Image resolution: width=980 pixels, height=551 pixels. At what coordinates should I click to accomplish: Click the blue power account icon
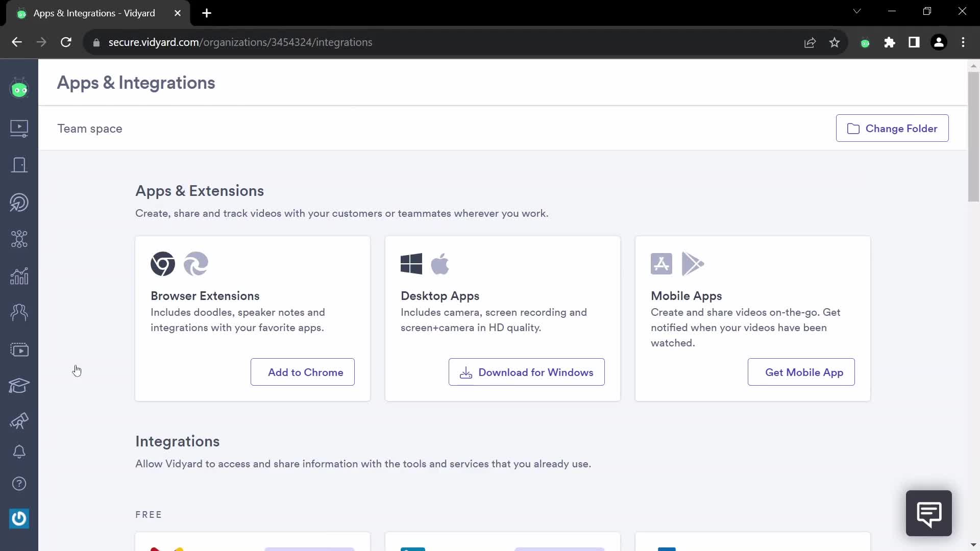coord(19,518)
